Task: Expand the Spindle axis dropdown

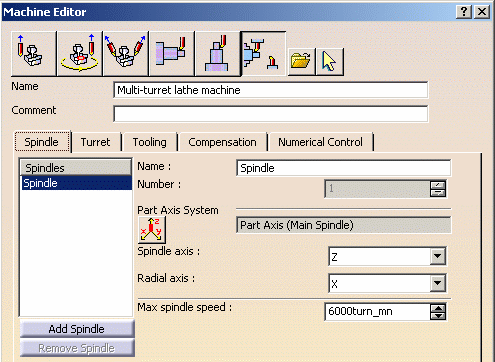Action: pos(438,256)
